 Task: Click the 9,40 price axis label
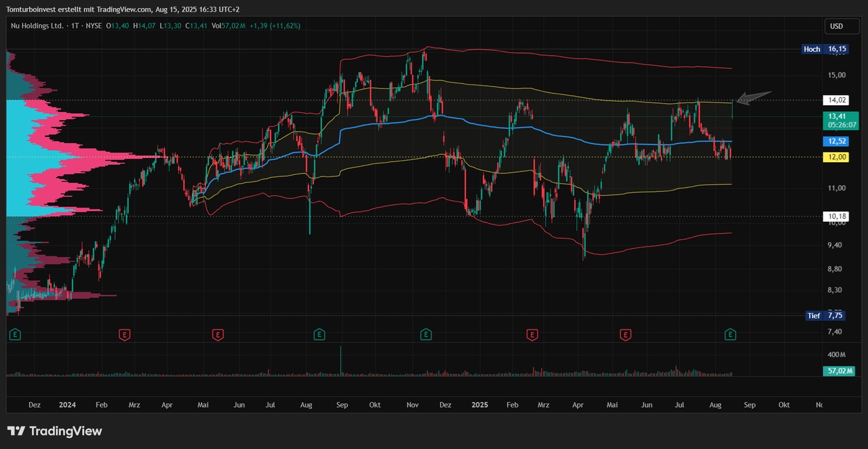(835, 245)
